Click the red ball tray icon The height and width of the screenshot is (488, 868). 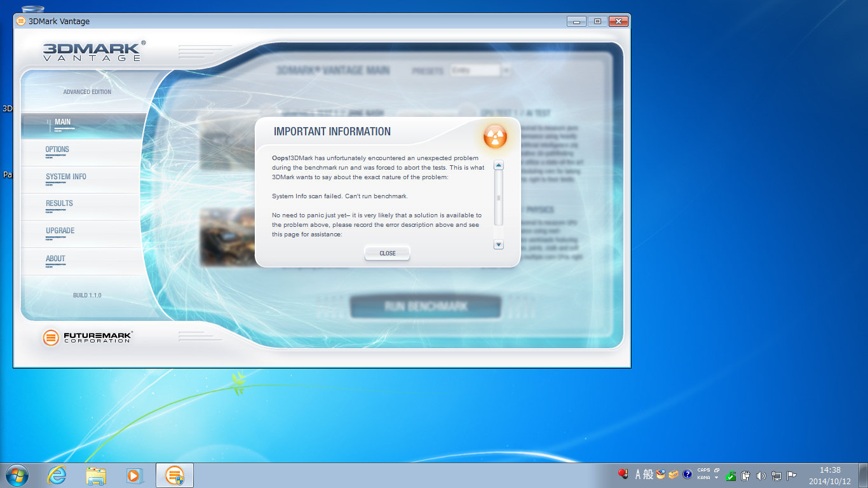click(x=623, y=474)
